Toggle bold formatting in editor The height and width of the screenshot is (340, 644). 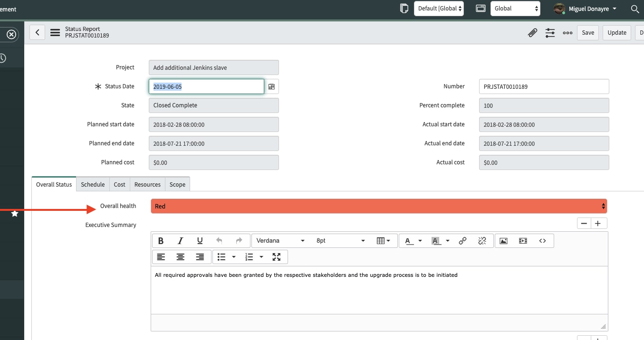point(161,241)
